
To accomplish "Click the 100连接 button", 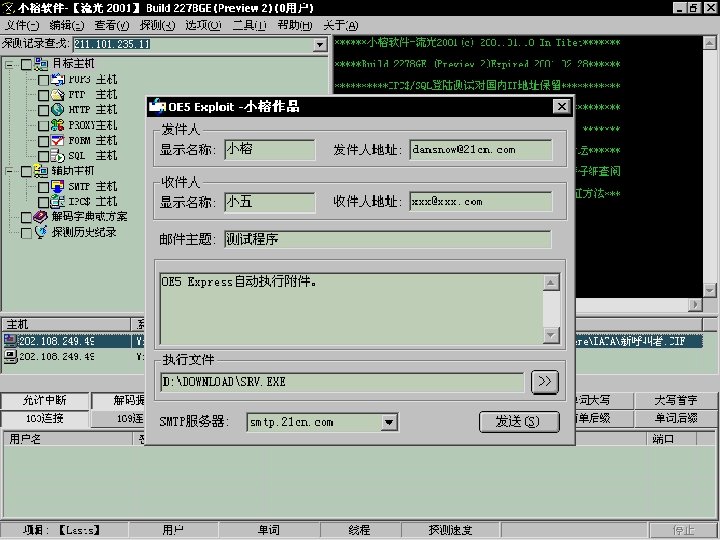I will click(45, 418).
